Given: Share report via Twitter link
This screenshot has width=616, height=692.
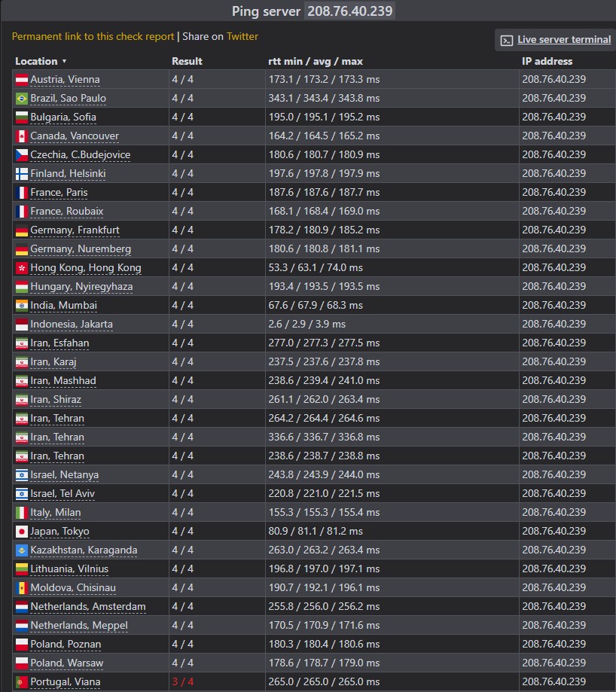Looking at the screenshot, I should click(x=242, y=36).
